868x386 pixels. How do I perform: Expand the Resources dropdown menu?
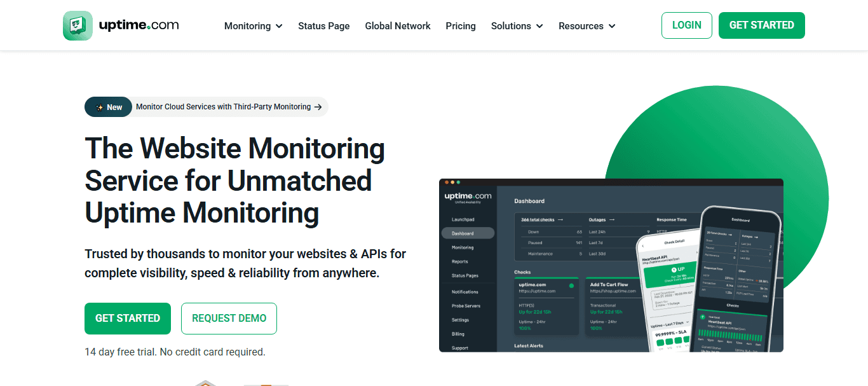[587, 26]
